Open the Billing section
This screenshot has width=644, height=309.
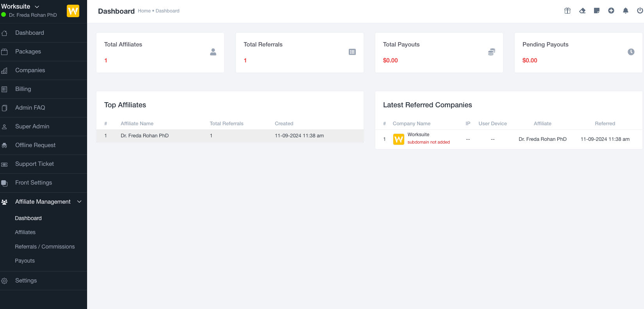click(x=23, y=89)
